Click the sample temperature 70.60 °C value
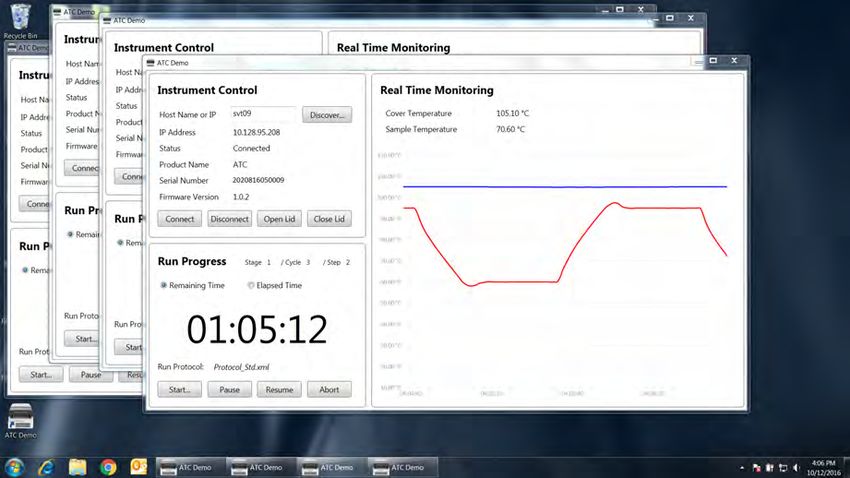 [x=510, y=129]
